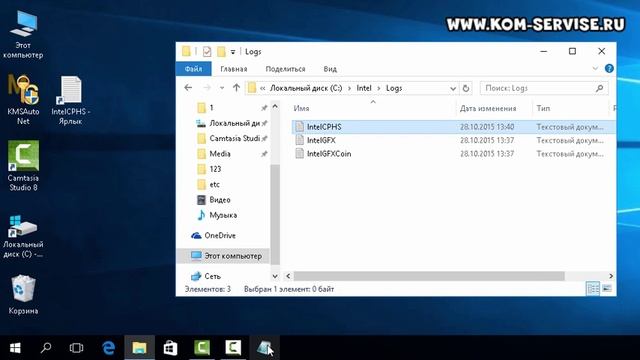Open taskbar search magnifier

pyautogui.click(x=46, y=348)
